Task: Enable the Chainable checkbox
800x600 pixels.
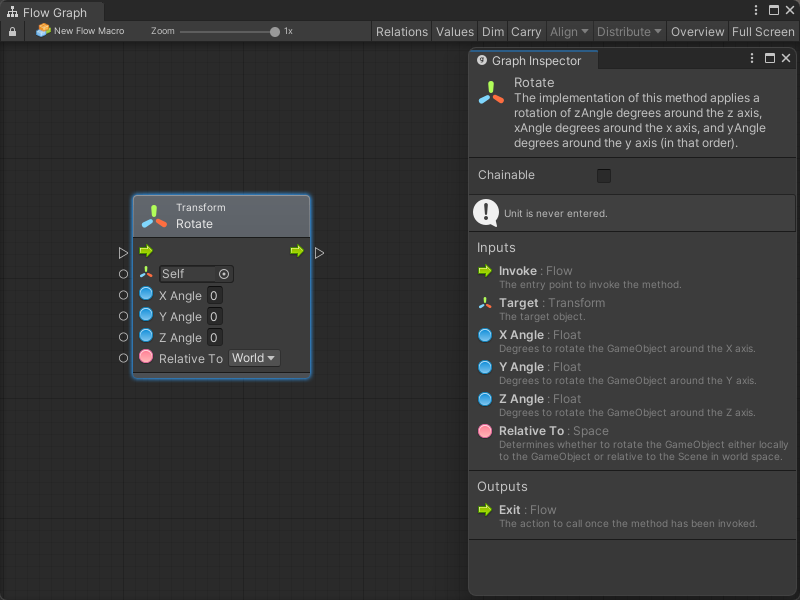Action: click(x=604, y=176)
